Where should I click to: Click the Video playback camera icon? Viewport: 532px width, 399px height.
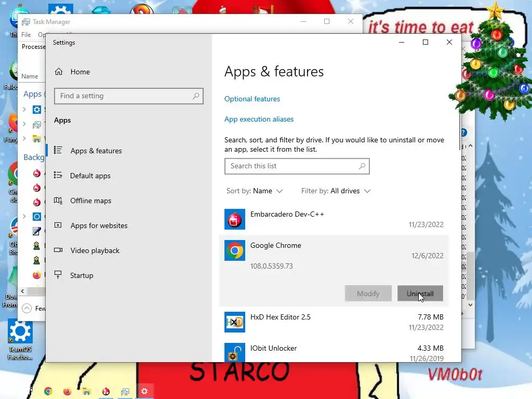coord(58,250)
